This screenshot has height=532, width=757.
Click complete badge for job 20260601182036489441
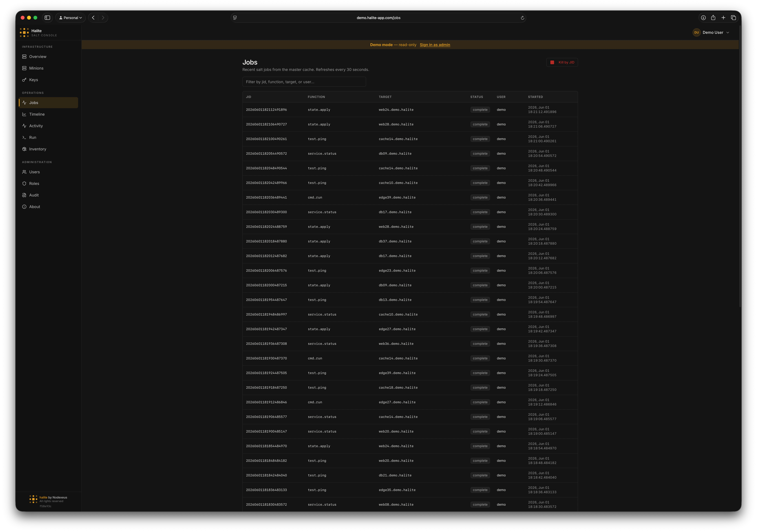point(480,197)
